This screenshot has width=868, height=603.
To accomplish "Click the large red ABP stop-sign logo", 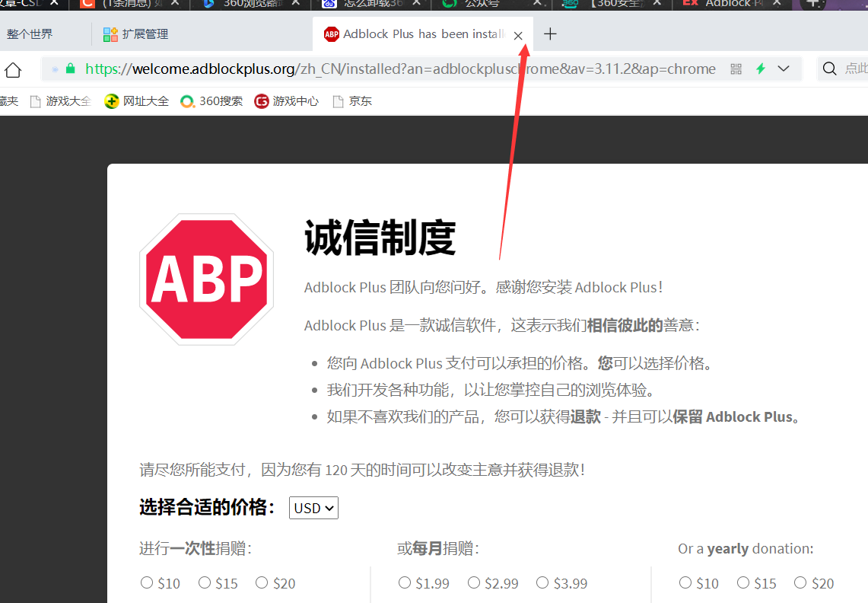I will (206, 279).
